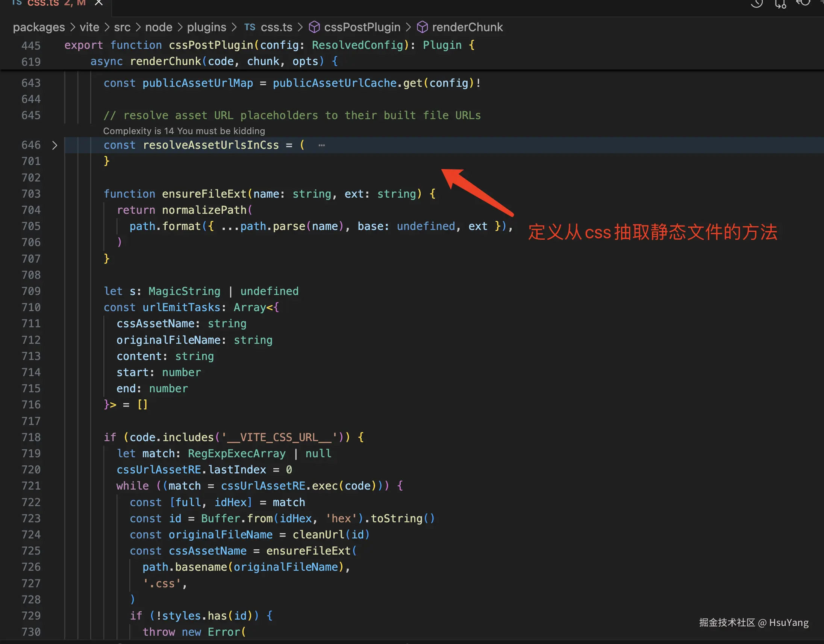Close the css.ts editor tab

click(x=98, y=3)
